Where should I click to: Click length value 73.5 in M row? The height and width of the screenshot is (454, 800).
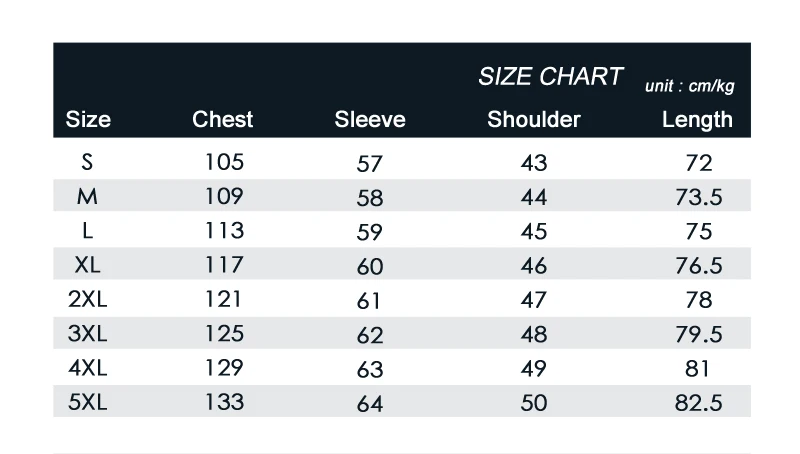(x=698, y=197)
